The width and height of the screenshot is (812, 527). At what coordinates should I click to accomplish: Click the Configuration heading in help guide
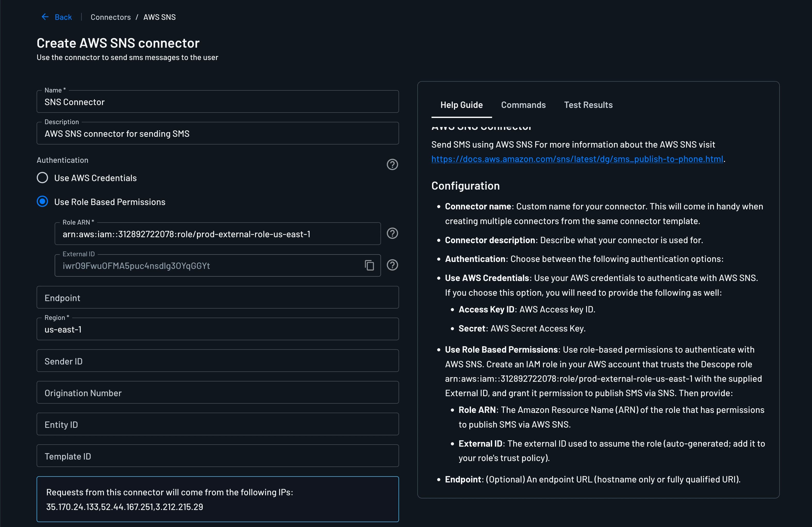(465, 186)
